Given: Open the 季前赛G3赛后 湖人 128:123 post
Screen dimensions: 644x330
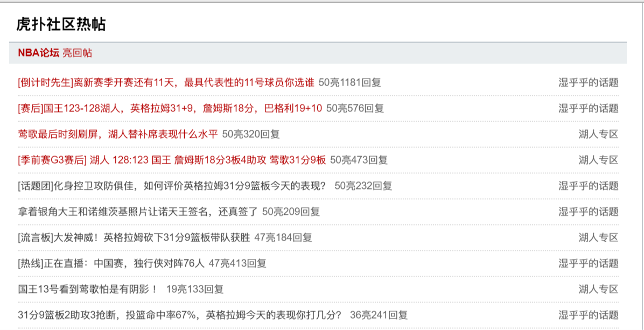Looking at the screenshot, I should (172, 160).
